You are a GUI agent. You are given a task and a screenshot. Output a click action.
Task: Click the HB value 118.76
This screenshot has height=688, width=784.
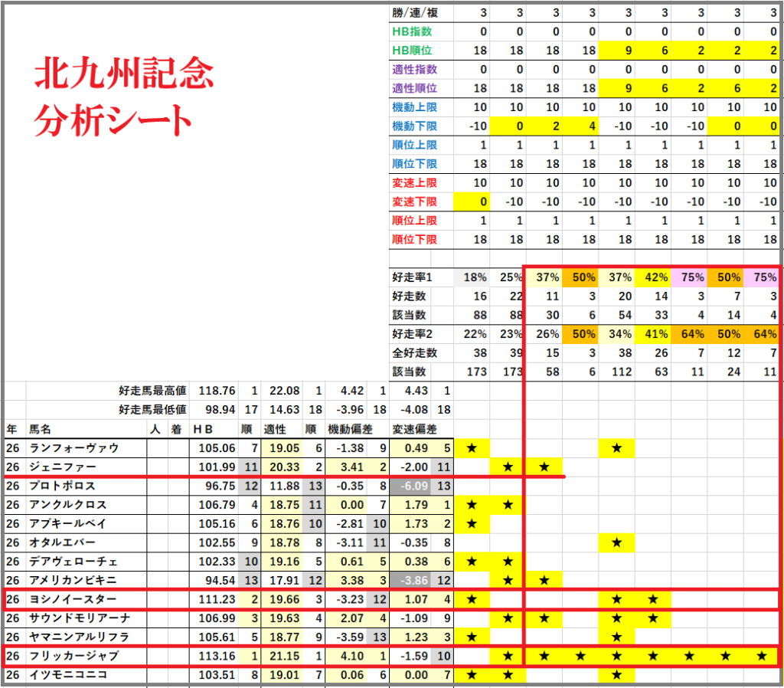pos(217,391)
